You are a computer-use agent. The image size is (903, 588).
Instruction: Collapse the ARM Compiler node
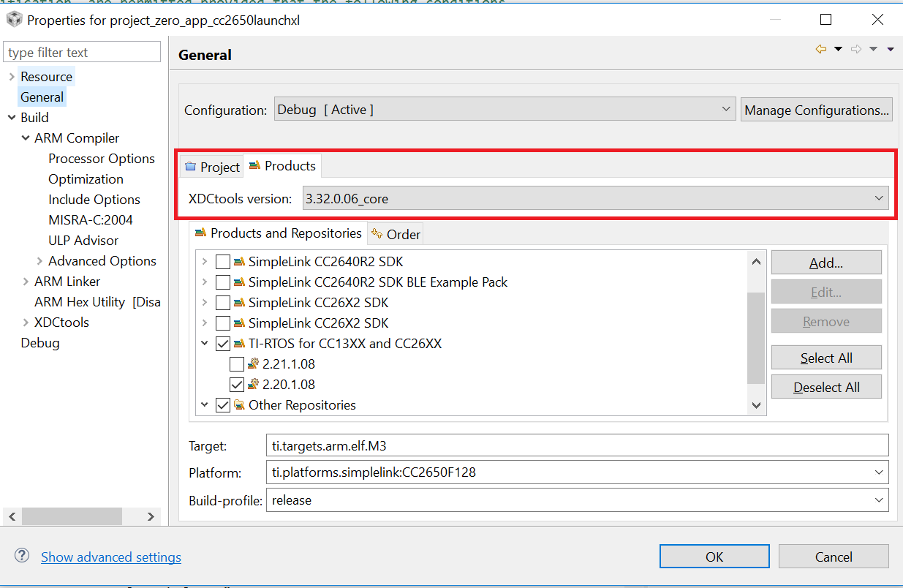coord(26,137)
